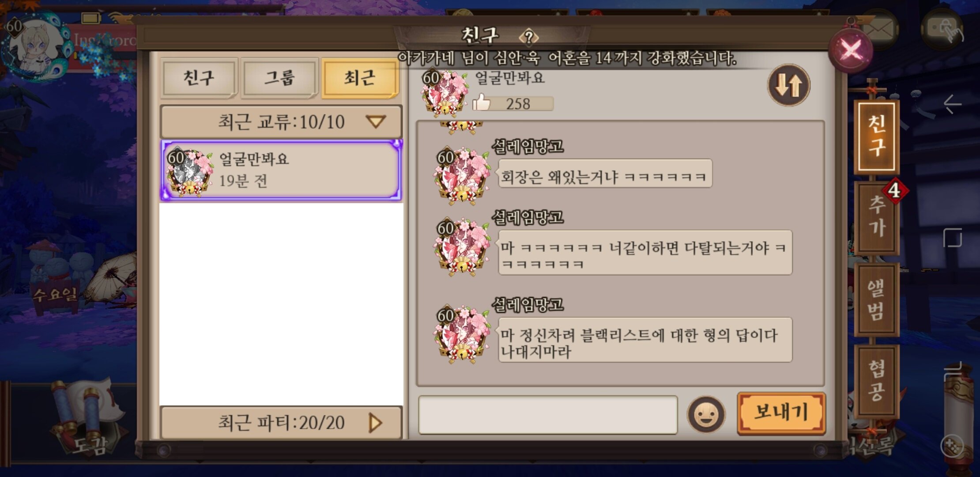Image resolution: width=980 pixels, height=477 pixels.
Task: Switch to the 그룹 tab
Action: 279,78
